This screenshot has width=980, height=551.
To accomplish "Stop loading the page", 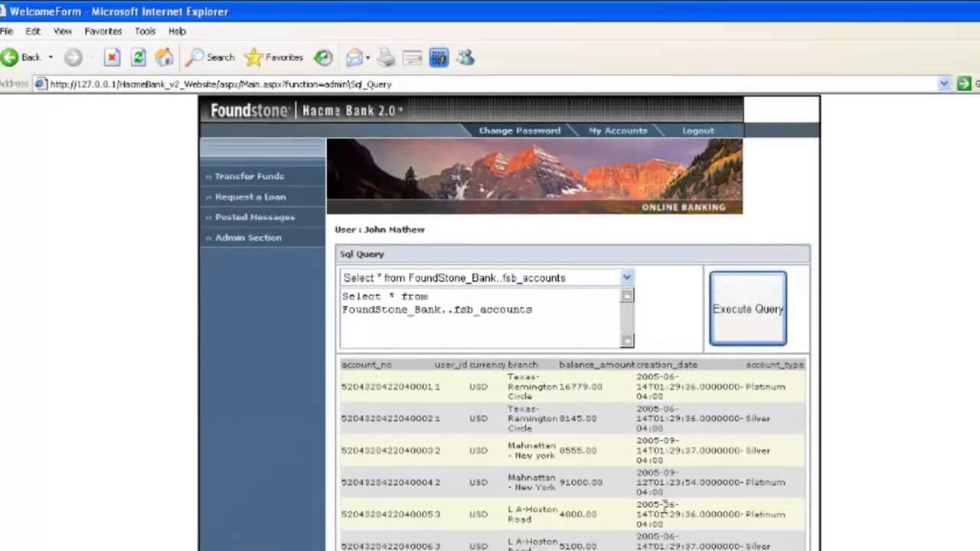I will tap(112, 57).
